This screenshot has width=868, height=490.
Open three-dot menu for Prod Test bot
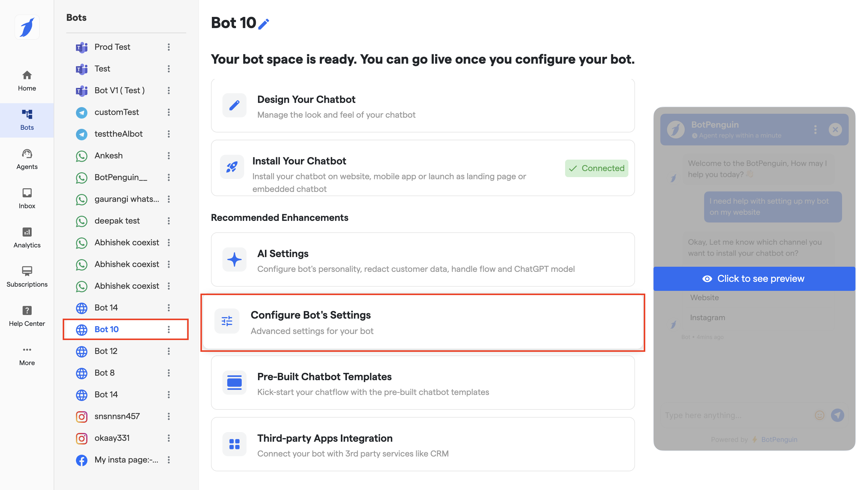[169, 47]
